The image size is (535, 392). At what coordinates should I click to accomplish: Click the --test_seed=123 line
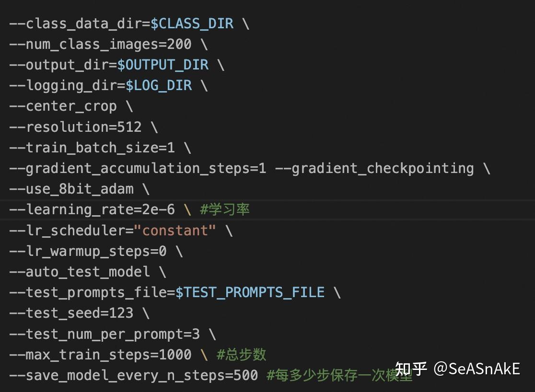71,313
